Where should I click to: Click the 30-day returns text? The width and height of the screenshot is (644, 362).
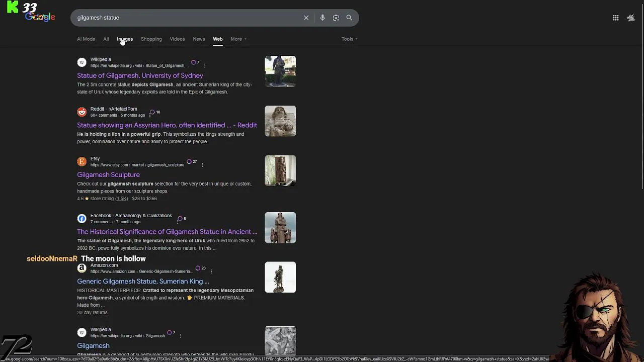point(92,313)
